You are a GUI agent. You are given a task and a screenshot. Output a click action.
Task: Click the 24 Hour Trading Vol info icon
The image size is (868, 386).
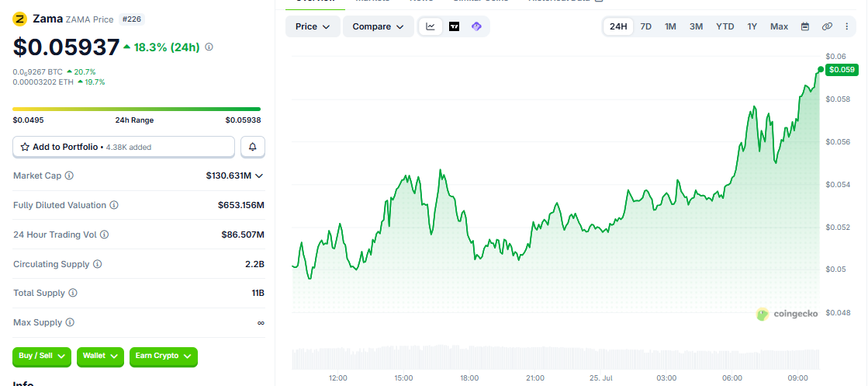point(104,235)
